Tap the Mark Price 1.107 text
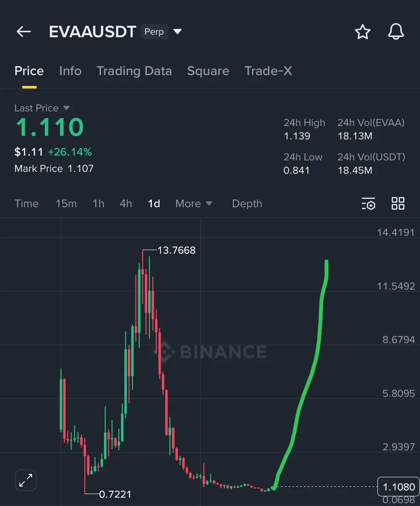The image size is (420, 506). [x=54, y=169]
